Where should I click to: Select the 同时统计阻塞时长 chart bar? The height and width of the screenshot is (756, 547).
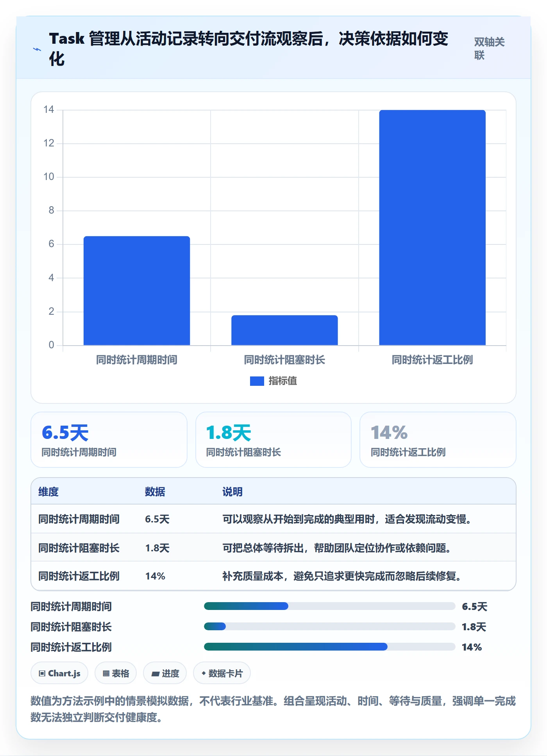(284, 330)
